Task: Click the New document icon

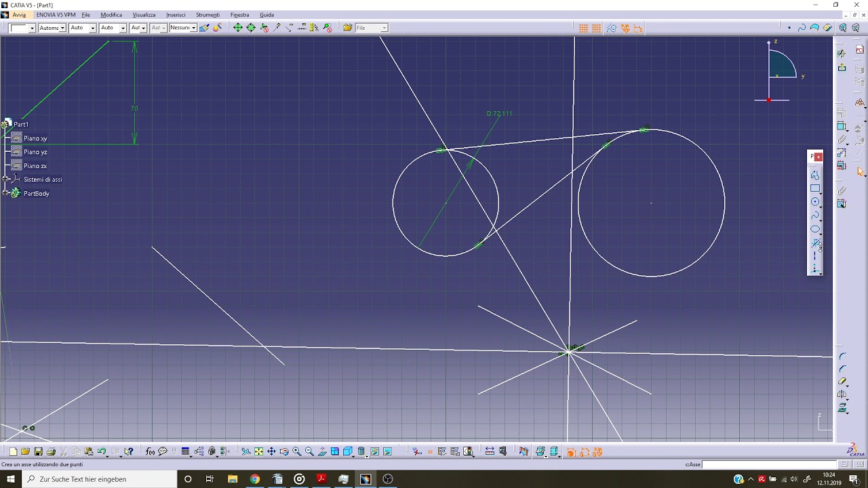Action: pyautogui.click(x=13, y=451)
